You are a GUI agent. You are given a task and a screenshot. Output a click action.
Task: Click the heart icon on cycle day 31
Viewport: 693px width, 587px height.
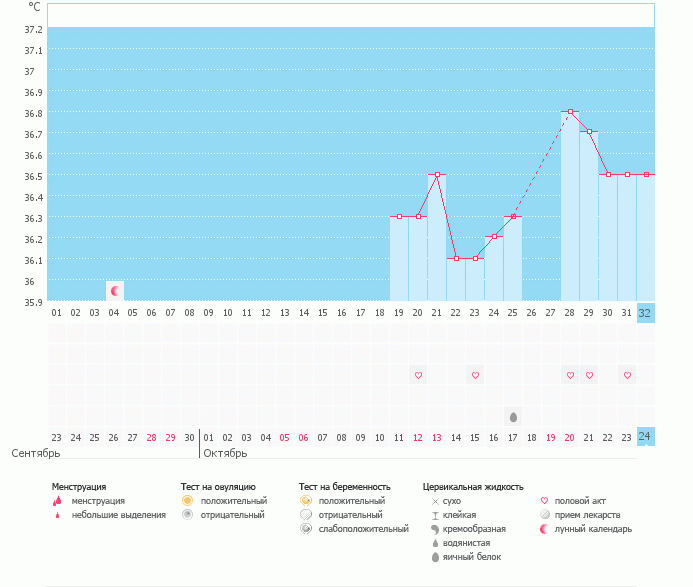tap(627, 375)
